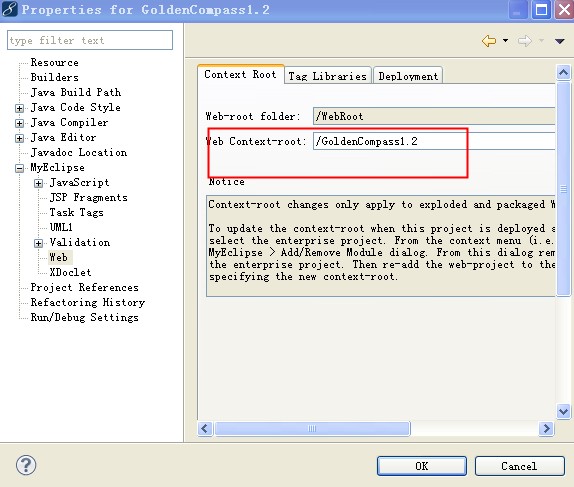
Task: Click the vertical scrollbar up arrow
Action: tap(563, 72)
